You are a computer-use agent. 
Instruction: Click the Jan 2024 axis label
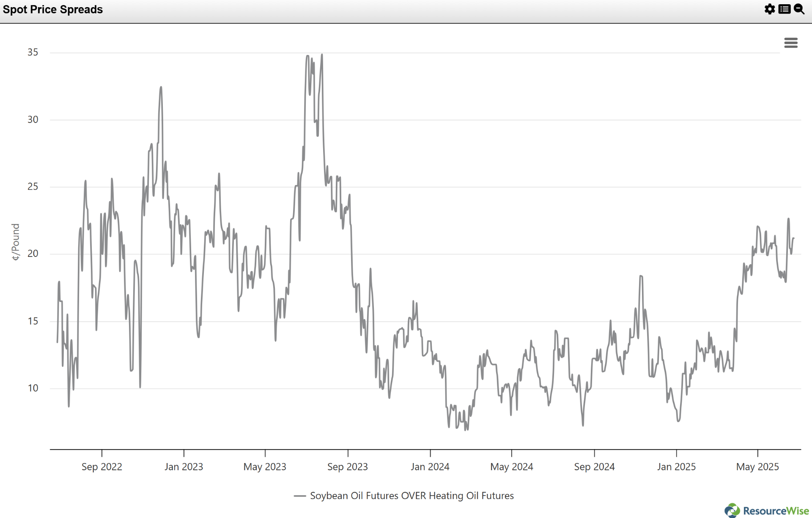point(430,467)
